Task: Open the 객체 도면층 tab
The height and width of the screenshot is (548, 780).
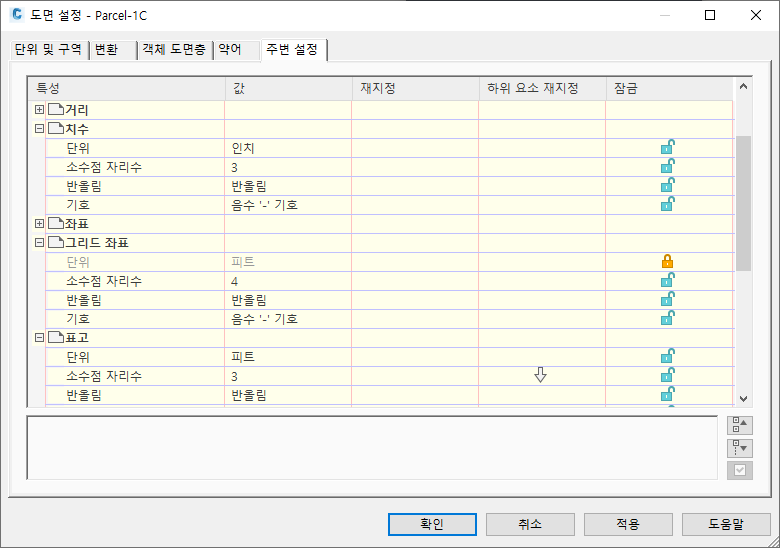Action: (x=174, y=50)
